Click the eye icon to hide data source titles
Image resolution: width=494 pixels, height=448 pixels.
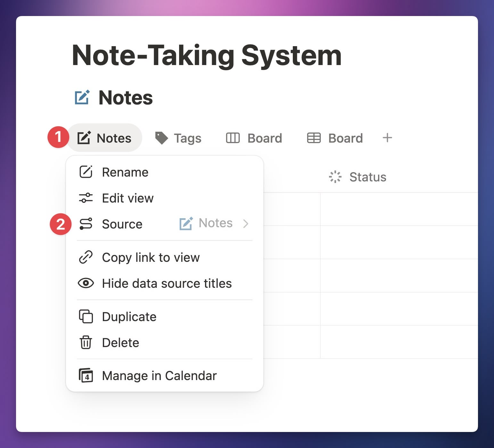[86, 283]
